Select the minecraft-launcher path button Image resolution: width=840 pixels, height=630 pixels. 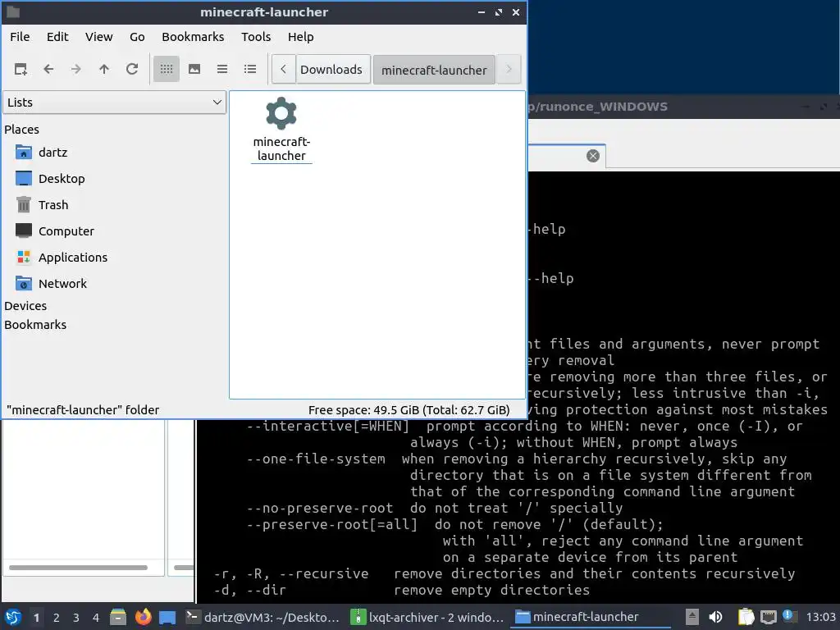(434, 71)
